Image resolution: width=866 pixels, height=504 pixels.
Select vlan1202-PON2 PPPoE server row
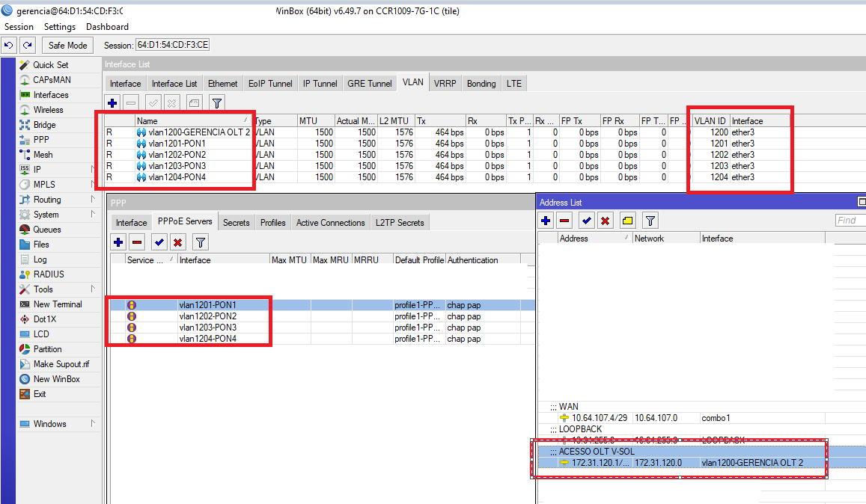click(323, 316)
